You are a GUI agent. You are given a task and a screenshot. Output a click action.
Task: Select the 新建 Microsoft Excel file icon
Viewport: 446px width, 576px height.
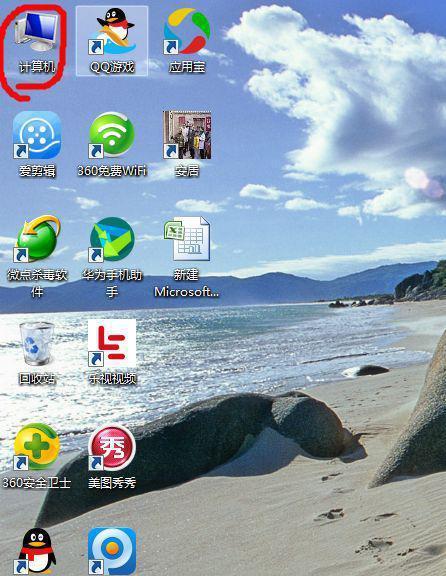tap(187, 239)
